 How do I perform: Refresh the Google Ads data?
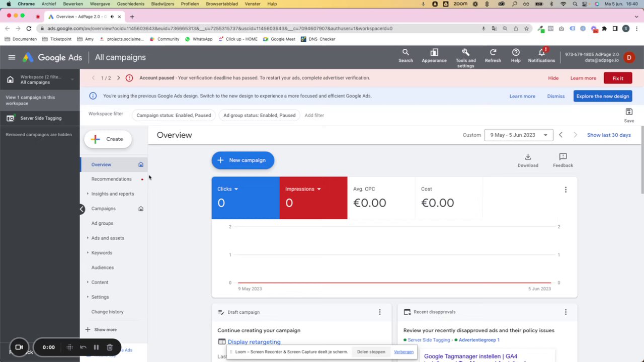coord(493,56)
